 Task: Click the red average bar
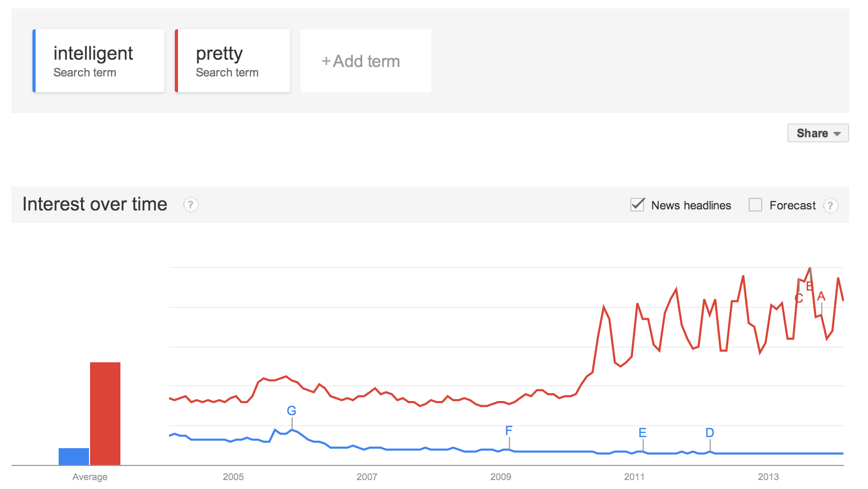click(x=105, y=413)
